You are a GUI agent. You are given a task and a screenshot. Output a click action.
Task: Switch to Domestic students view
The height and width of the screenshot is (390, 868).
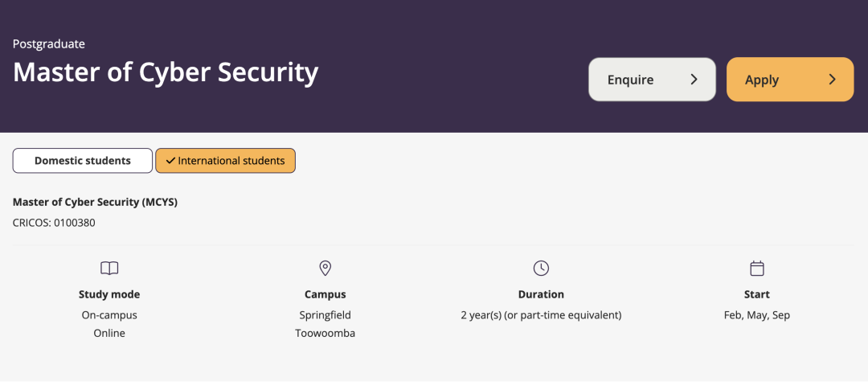83,161
